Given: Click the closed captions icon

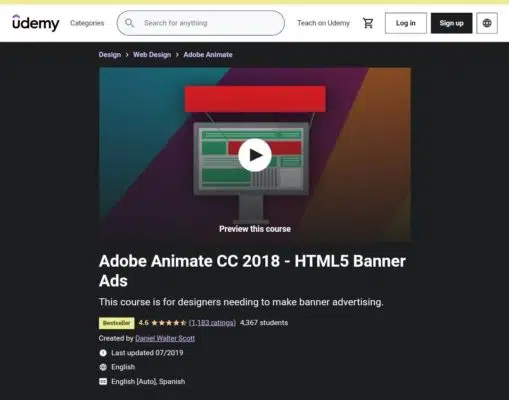Looking at the screenshot, I should pos(103,381).
